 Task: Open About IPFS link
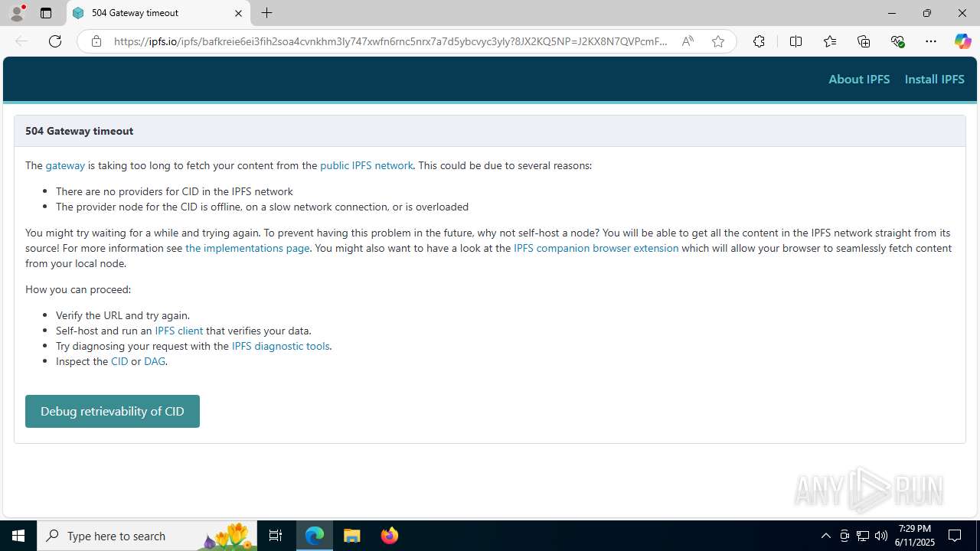(859, 80)
